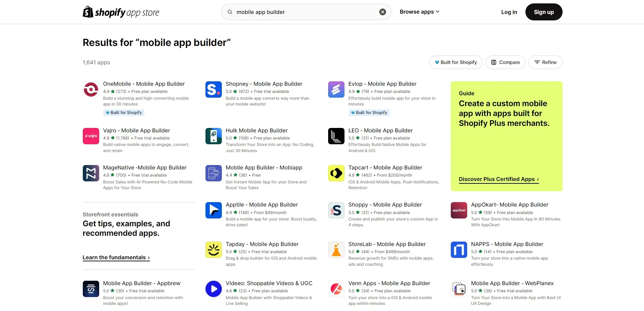Open Mobile App Builder - WebPlanex title
The height and width of the screenshot is (311, 644).
(x=512, y=283)
